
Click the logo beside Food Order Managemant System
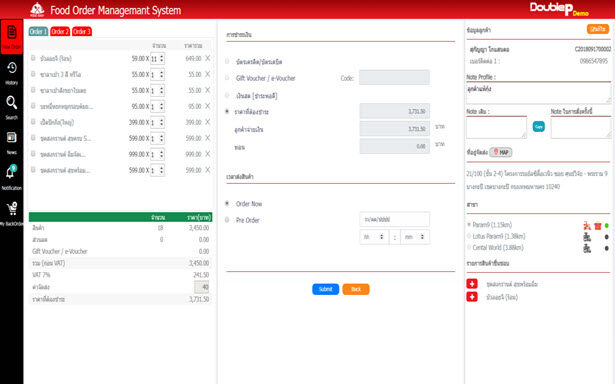click(x=37, y=10)
